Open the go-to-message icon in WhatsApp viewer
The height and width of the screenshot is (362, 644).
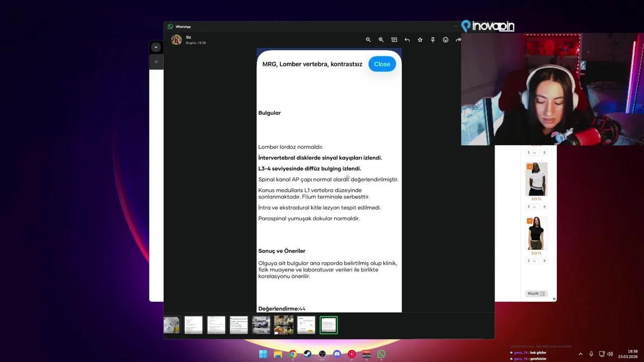(394, 40)
